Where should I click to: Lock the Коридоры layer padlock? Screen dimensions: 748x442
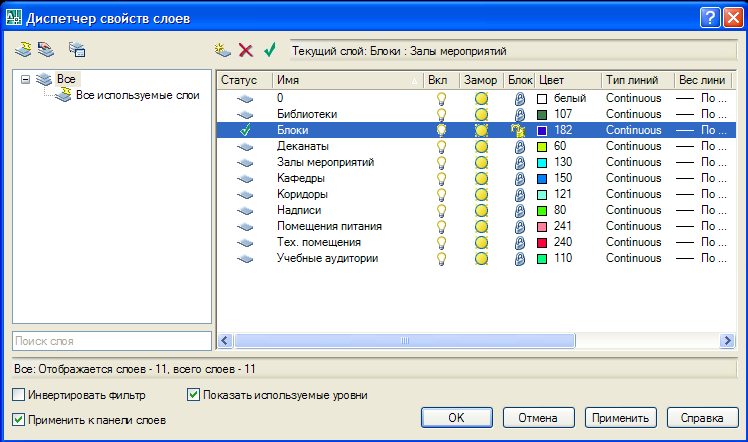519,195
